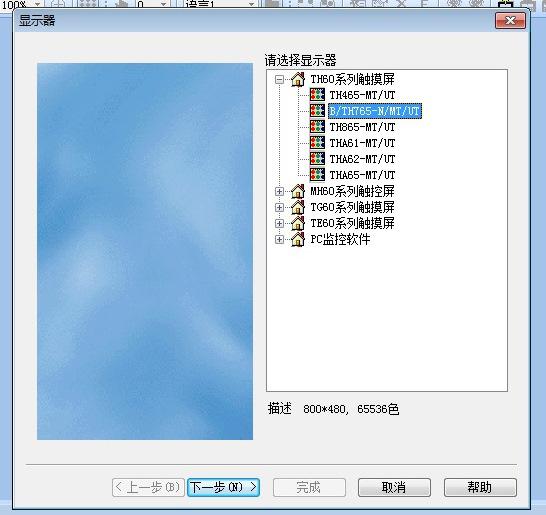
Task: Click the TH60 series house icon
Action: 298,79
